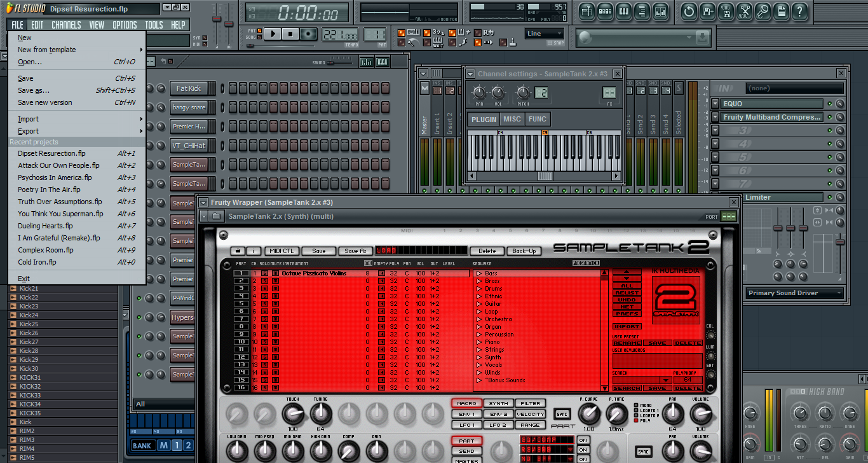868x463 pixels.
Task: Open graph editor icon in step sequencer
Action: tap(367, 62)
